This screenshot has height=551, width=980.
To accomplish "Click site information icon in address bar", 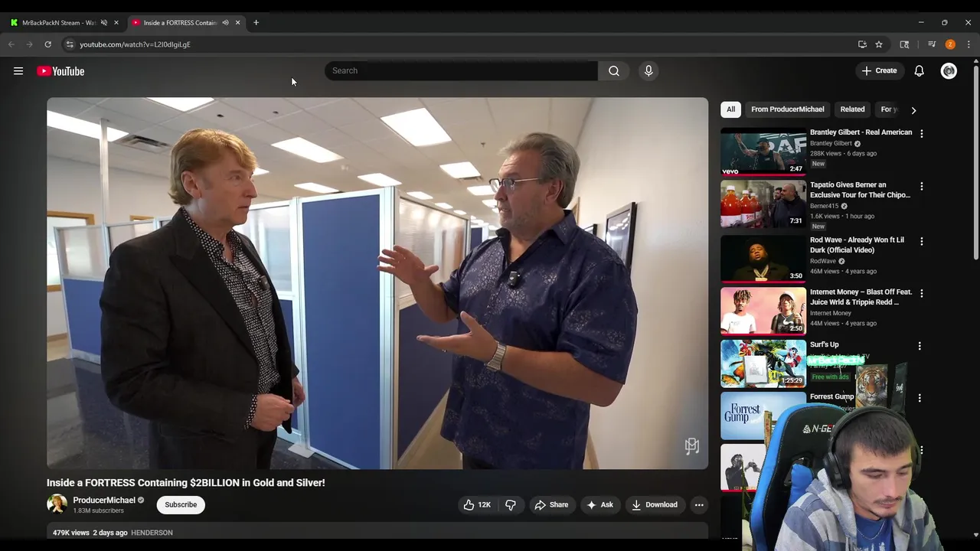I will [x=70, y=44].
